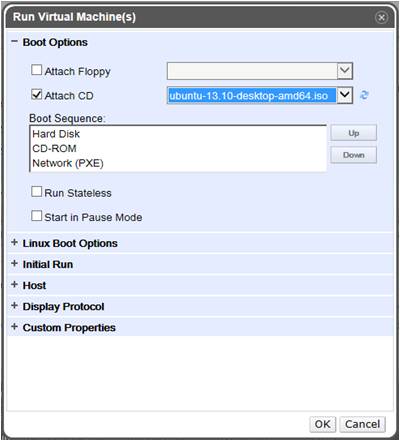Enable the Attach Floppy checkbox

point(36,70)
